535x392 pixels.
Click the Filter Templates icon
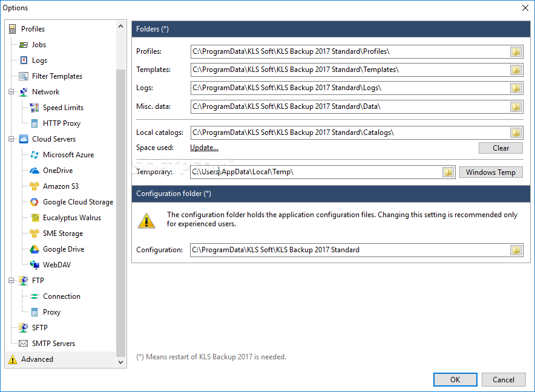[24, 76]
